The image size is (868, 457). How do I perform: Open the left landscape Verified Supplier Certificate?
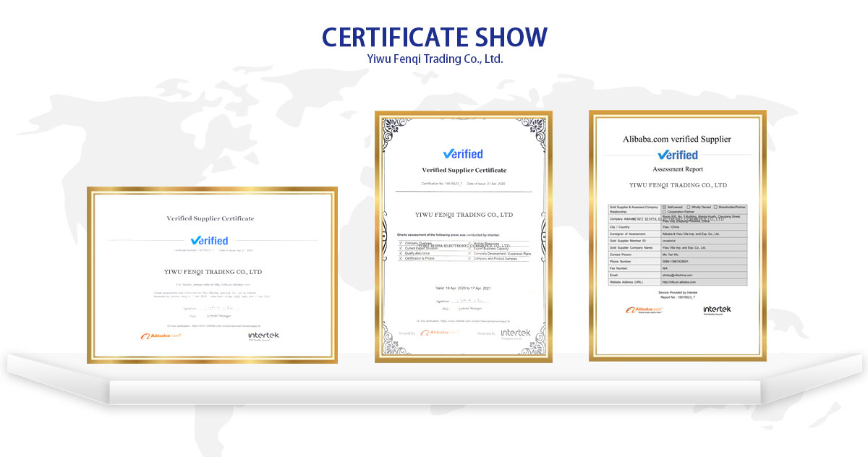point(212,275)
